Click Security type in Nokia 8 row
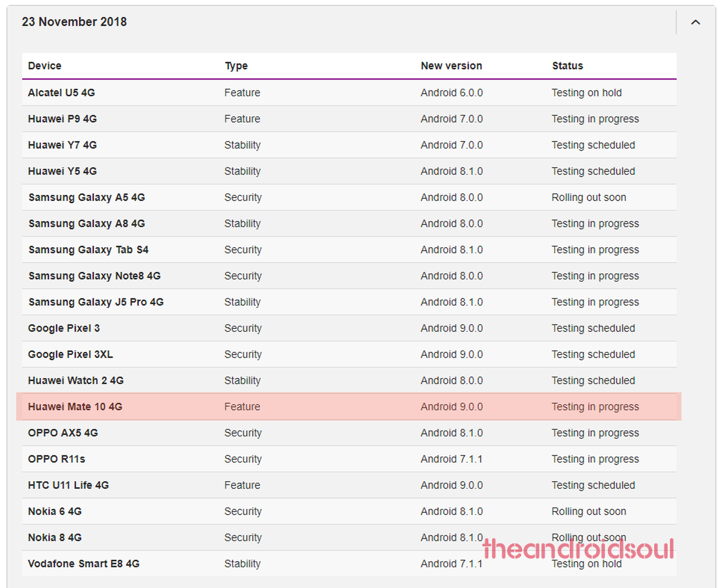 click(243, 537)
